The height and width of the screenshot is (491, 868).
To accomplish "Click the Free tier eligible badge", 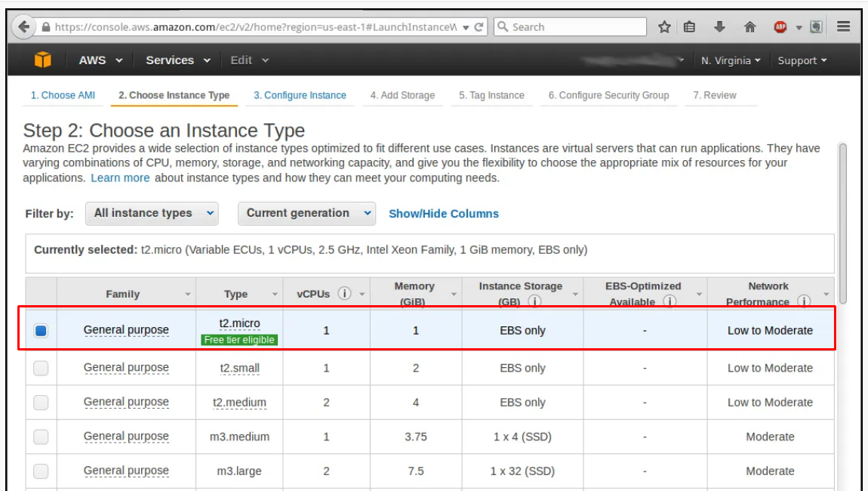I will 239,340.
